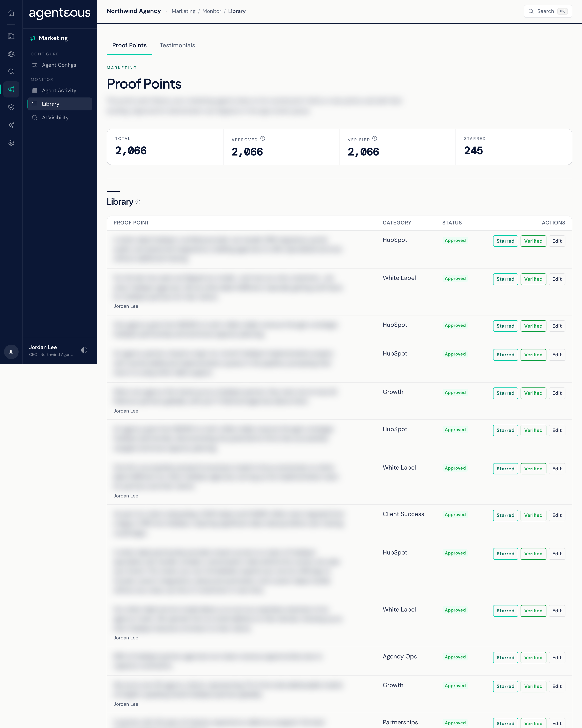Click the JL user avatar
This screenshot has width=582, height=728.
(x=11, y=352)
